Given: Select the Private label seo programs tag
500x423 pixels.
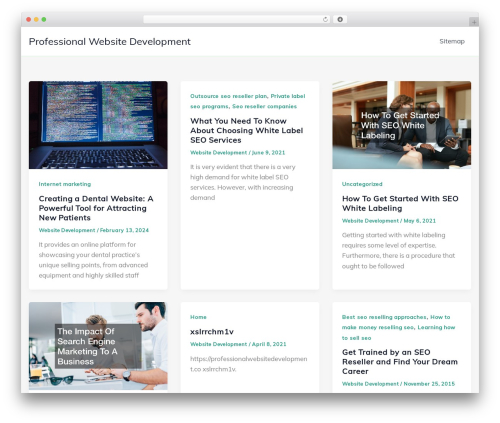Looking at the screenshot, I should tap(247, 101).
